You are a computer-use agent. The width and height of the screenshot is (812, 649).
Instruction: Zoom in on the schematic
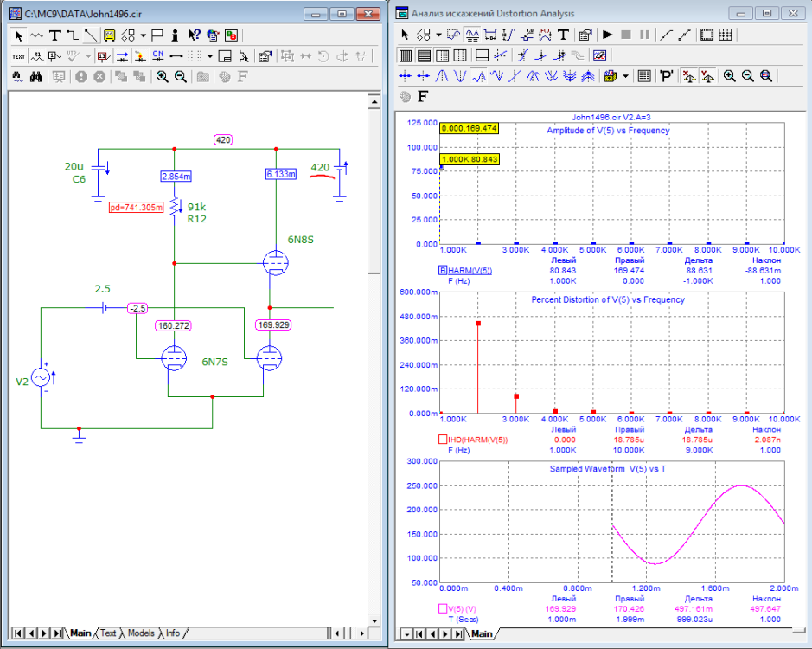pos(162,77)
